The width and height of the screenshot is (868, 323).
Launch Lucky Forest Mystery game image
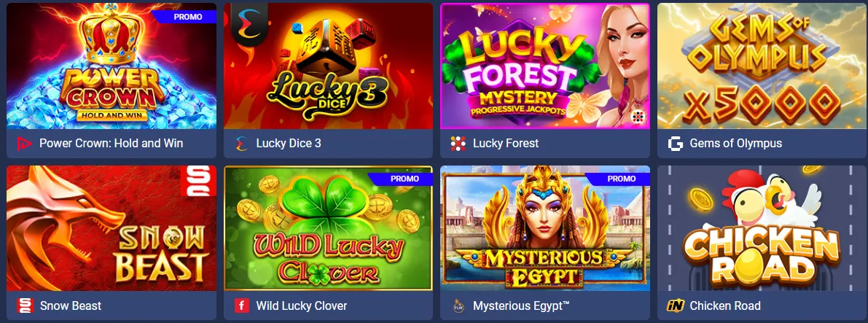click(545, 66)
